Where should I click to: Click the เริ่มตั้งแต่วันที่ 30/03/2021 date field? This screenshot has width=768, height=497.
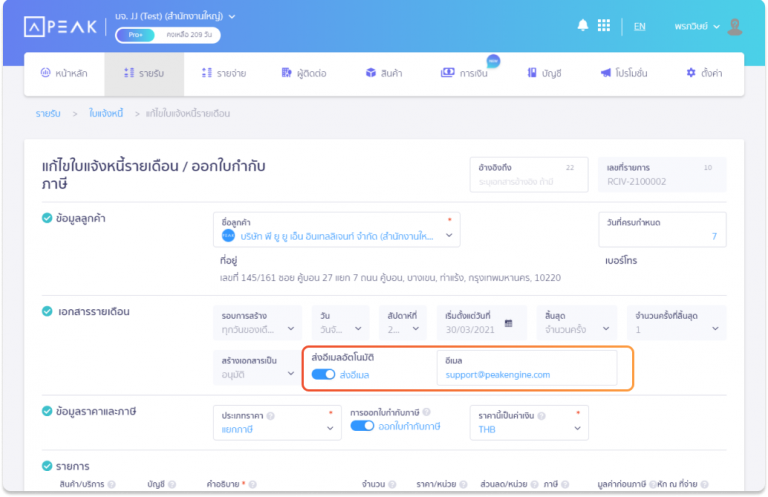pos(482,323)
